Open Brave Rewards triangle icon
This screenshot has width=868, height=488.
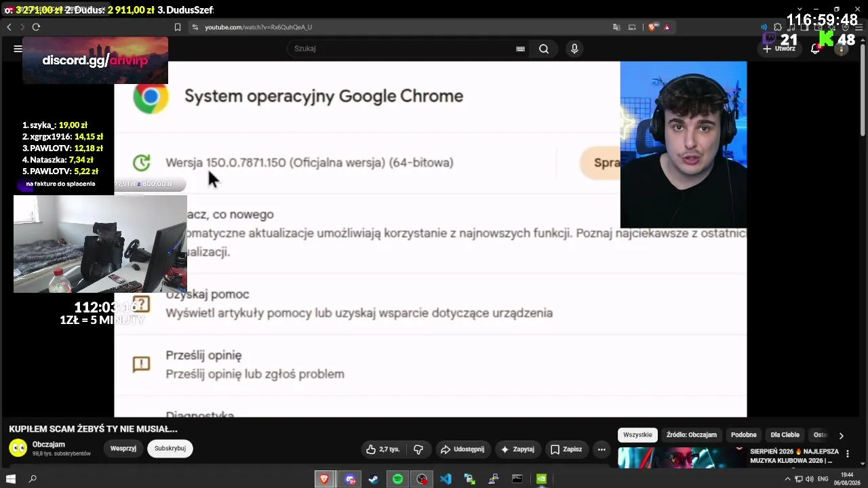[x=667, y=27]
